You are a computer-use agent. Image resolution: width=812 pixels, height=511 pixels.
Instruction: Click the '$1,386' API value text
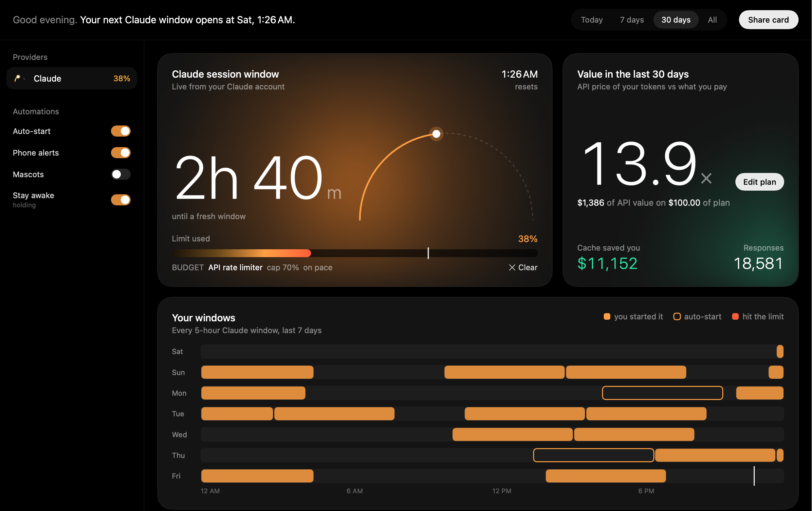tap(590, 203)
